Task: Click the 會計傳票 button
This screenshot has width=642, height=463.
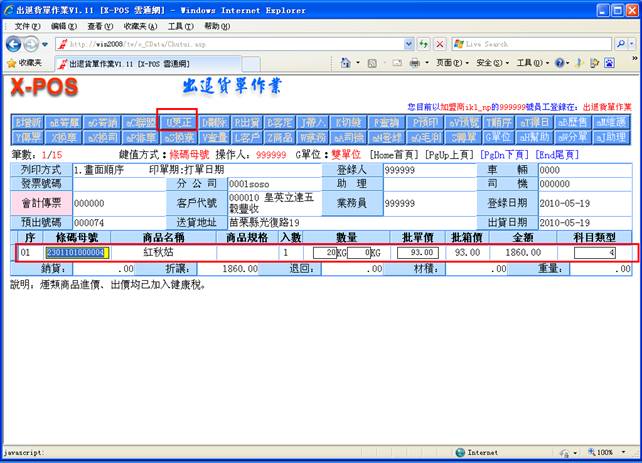Action: pyautogui.click(x=40, y=203)
